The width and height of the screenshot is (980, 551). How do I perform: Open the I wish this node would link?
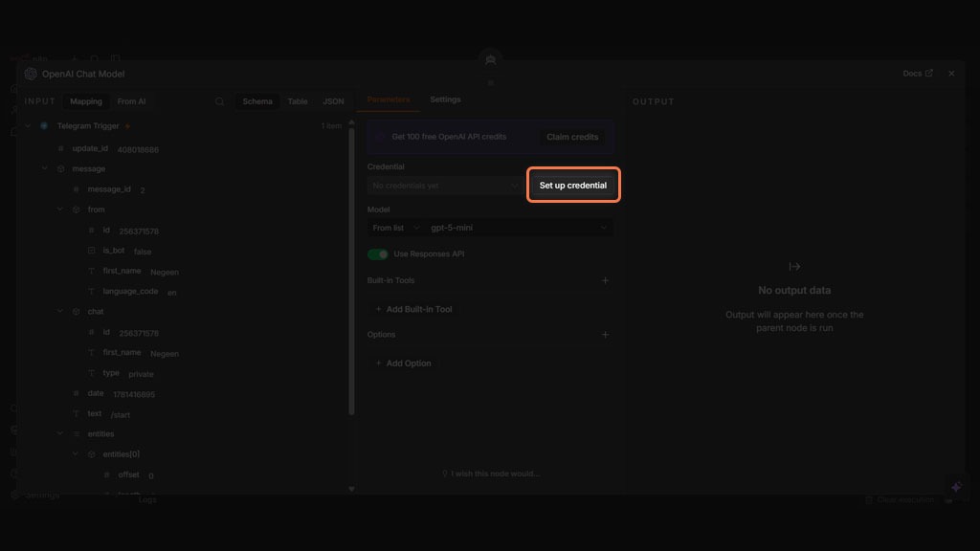click(491, 474)
